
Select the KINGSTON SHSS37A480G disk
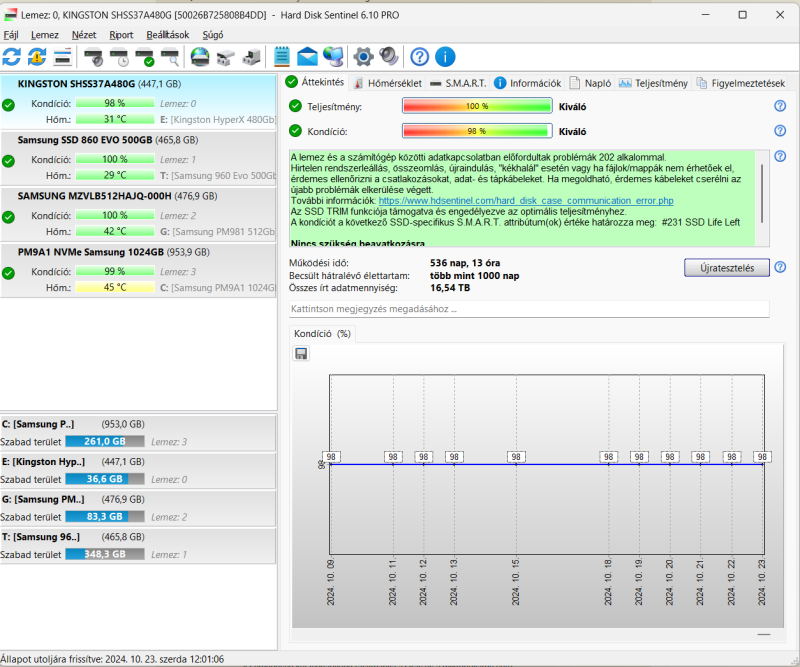click(x=138, y=101)
